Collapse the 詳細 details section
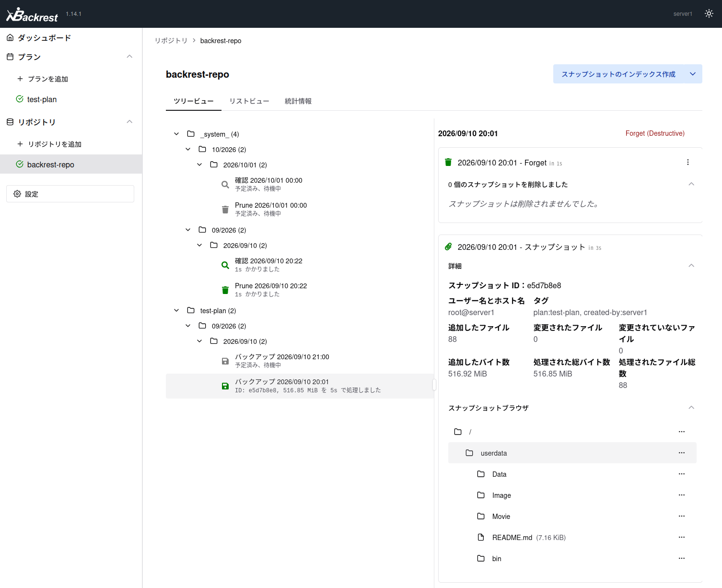 (x=691, y=266)
